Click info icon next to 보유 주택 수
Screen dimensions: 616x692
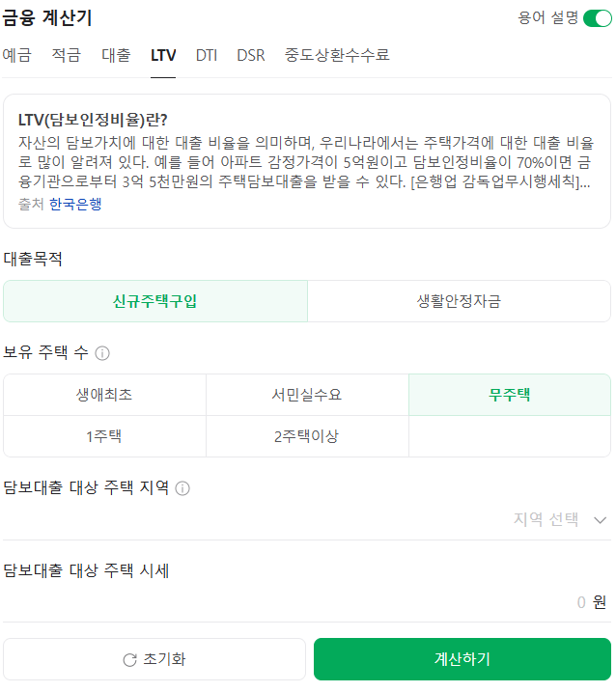tap(102, 353)
